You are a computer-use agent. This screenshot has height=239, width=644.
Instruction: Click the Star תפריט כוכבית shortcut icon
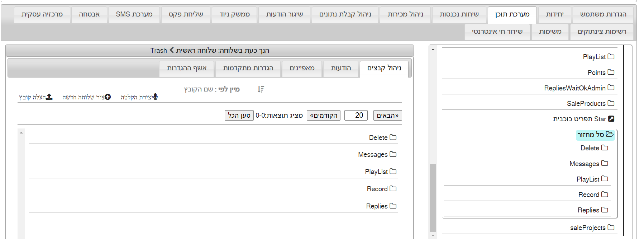click(x=611, y=119)
